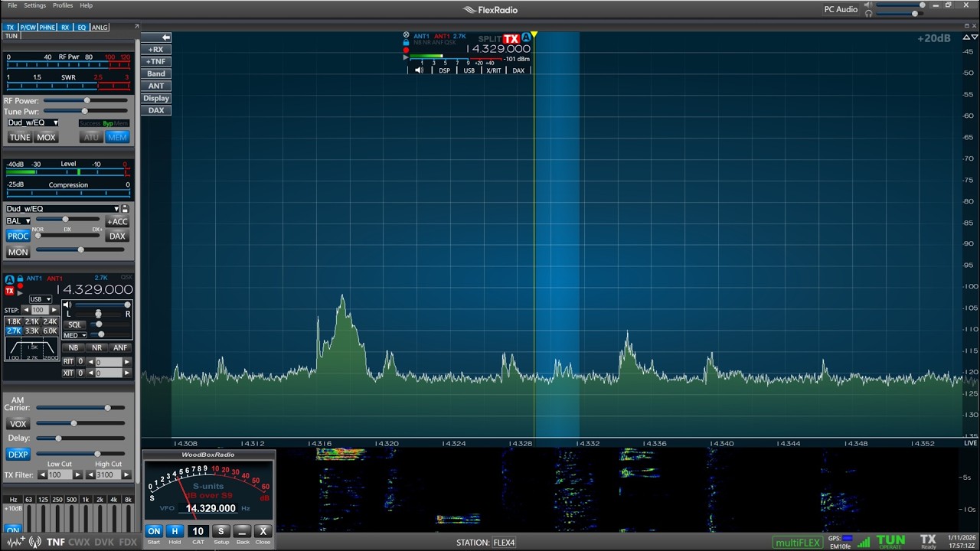Click the Setup S button on WoodBoxRadio
Image resolution: width=980 pixels, height=551 pixels.
pyautogui.click(x=220, y=531)
